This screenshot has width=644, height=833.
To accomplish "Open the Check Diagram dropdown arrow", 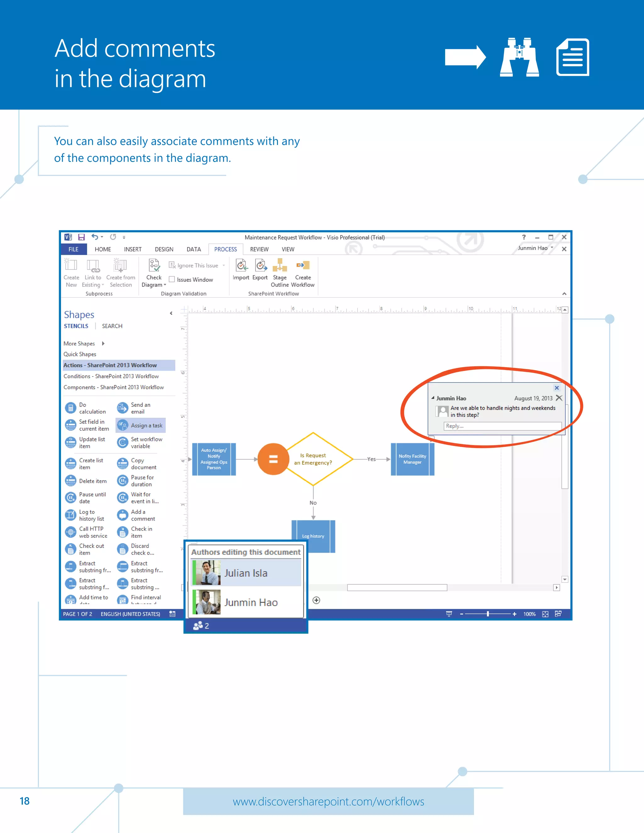I will (x=165, y=285).
